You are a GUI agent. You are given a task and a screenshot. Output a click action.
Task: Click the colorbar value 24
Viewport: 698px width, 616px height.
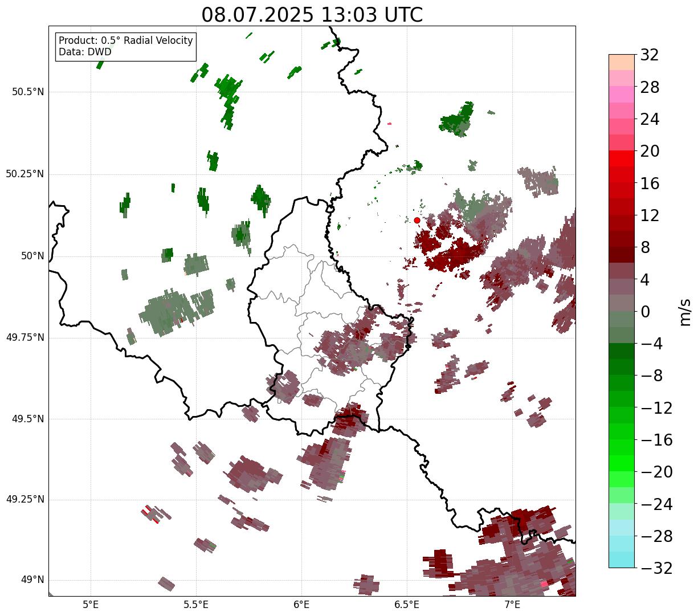[650, 120]
